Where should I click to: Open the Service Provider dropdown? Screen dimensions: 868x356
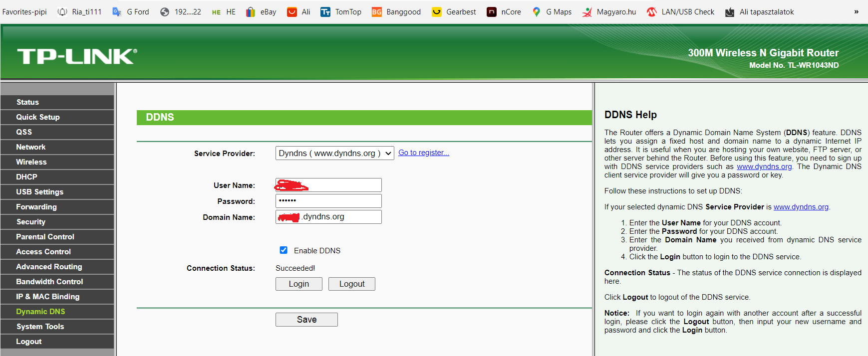click(x=335, y=153)
